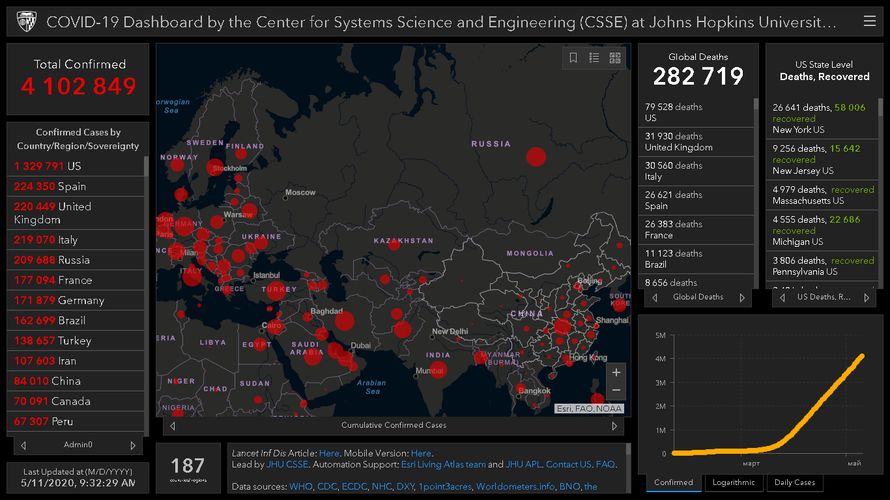Show the map legend list icon
Image resolution: width=890 pixels, height=500 pixels.
594,58
